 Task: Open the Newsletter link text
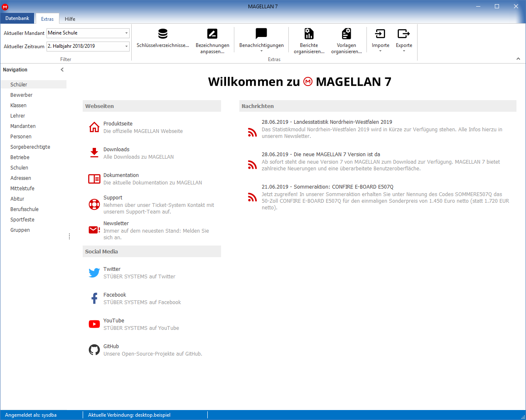click(116, 224)
